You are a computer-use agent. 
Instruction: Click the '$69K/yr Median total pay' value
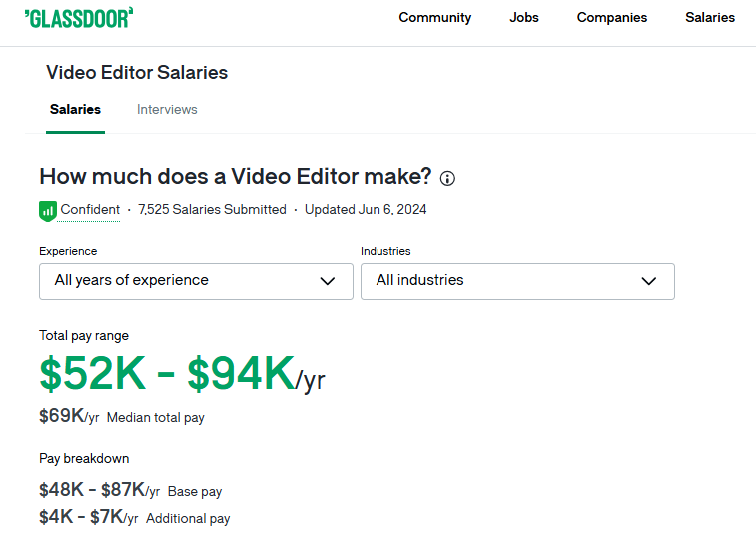pos(122,416)
